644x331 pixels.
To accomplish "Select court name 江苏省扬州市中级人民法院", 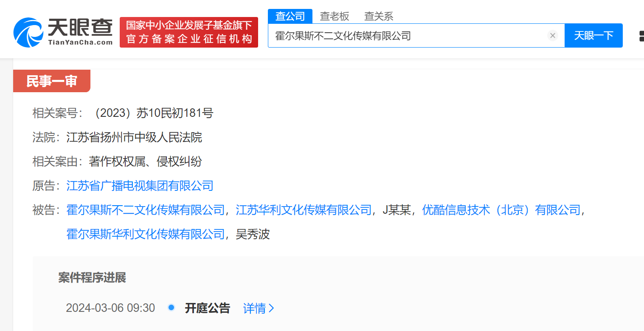I will pyautogui.click(x=134, y=137).
